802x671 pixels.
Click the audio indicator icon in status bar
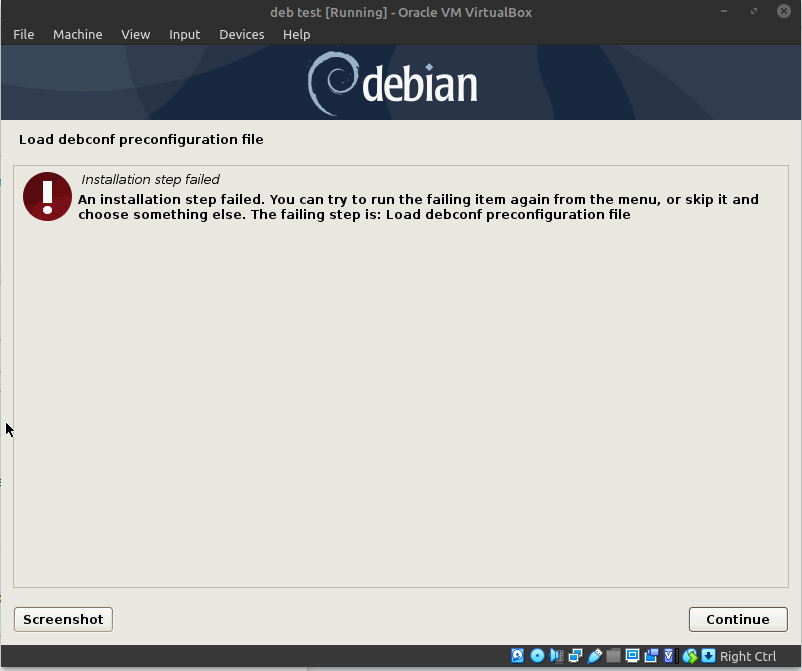[x=556, y=656]
